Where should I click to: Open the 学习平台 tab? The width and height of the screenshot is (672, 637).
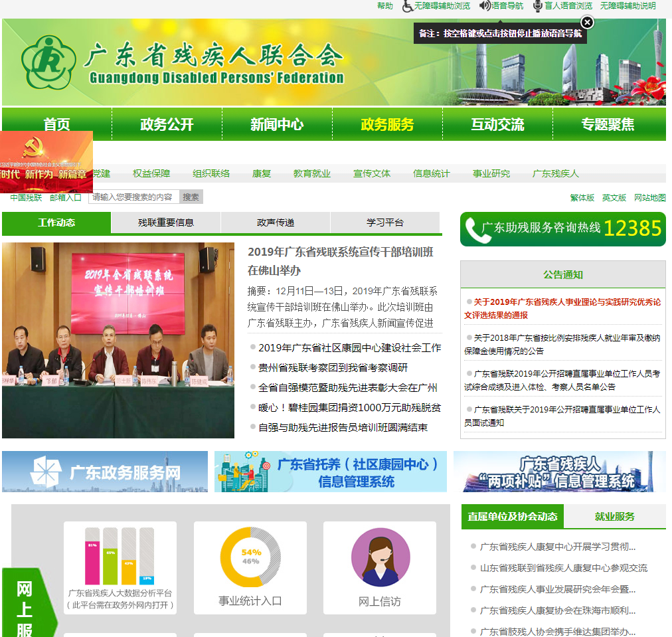[x=384, y=222]
